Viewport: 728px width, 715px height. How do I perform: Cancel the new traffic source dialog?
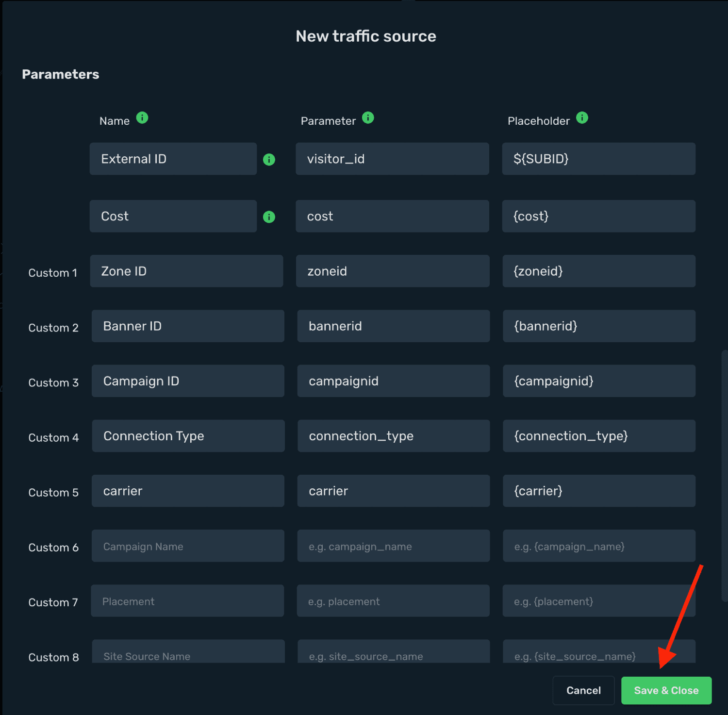(583, 690)
